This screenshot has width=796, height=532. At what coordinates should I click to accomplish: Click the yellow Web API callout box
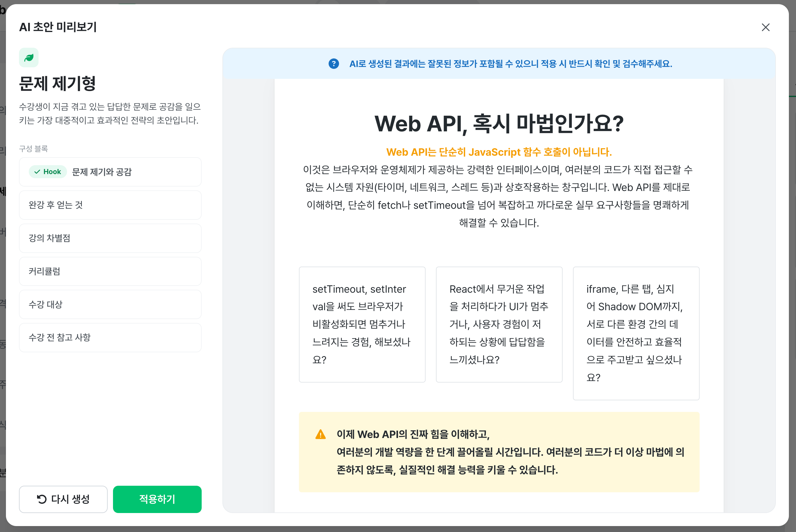(x=499, y=452)
